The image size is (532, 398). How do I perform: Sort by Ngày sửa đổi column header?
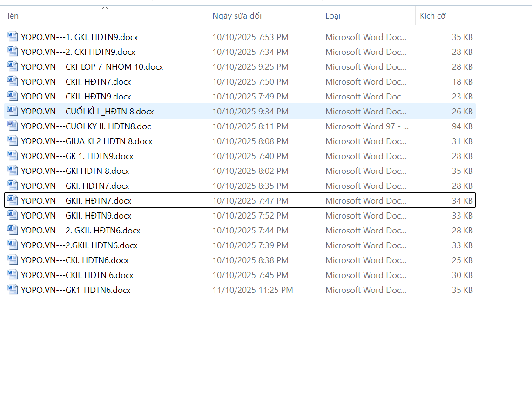coord(237,16)
